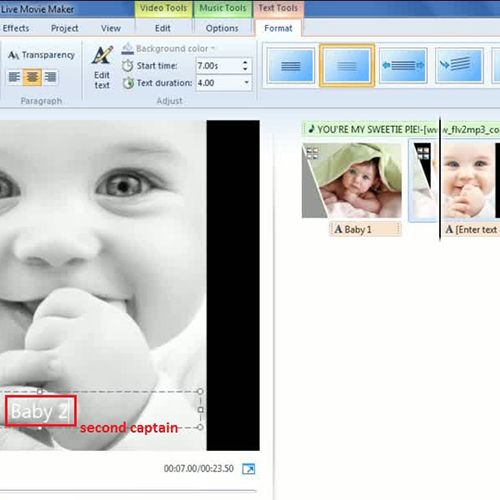Click the Baby 2 text box in preview

click(41, 411)
